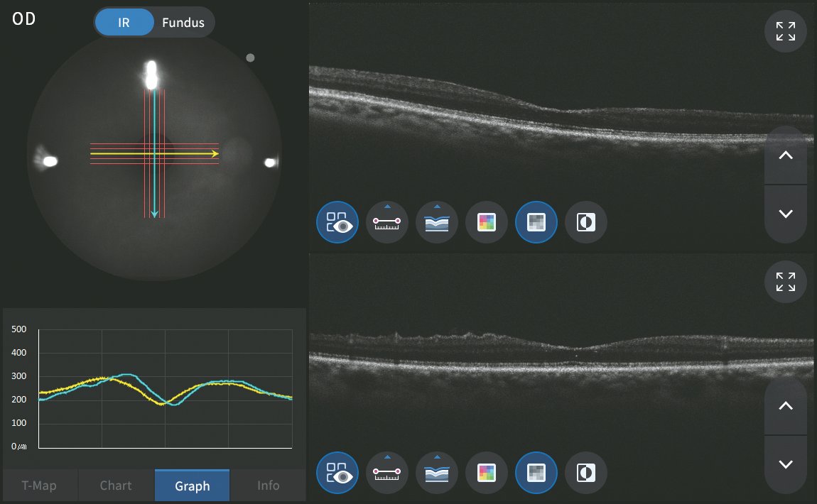
Task: Expand the bottom OCT scan to fullscreen
Action: (785, 282)
